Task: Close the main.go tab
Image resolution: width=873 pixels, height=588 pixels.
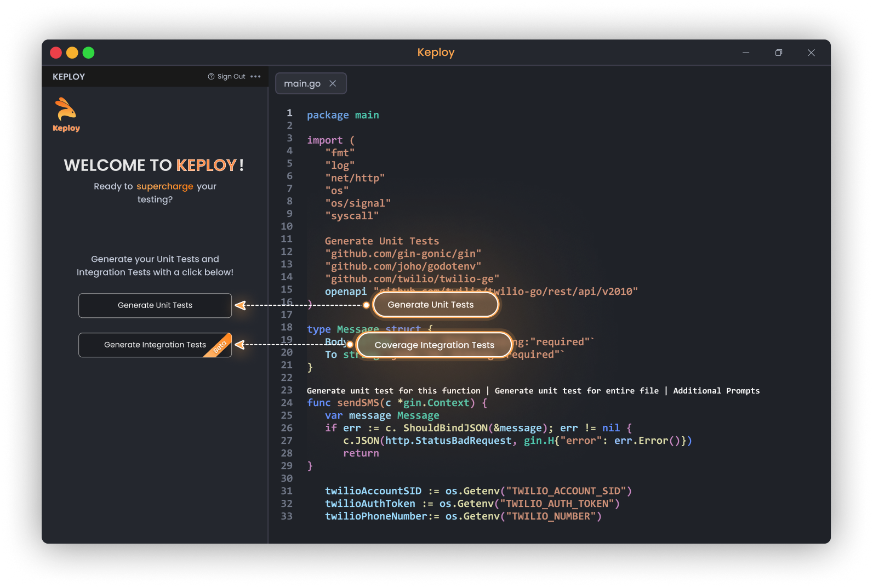Action: (333, 83)
